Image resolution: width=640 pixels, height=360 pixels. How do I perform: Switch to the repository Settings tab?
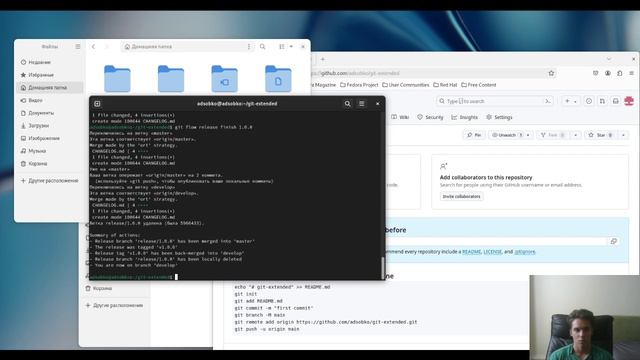tap(499, 117)
